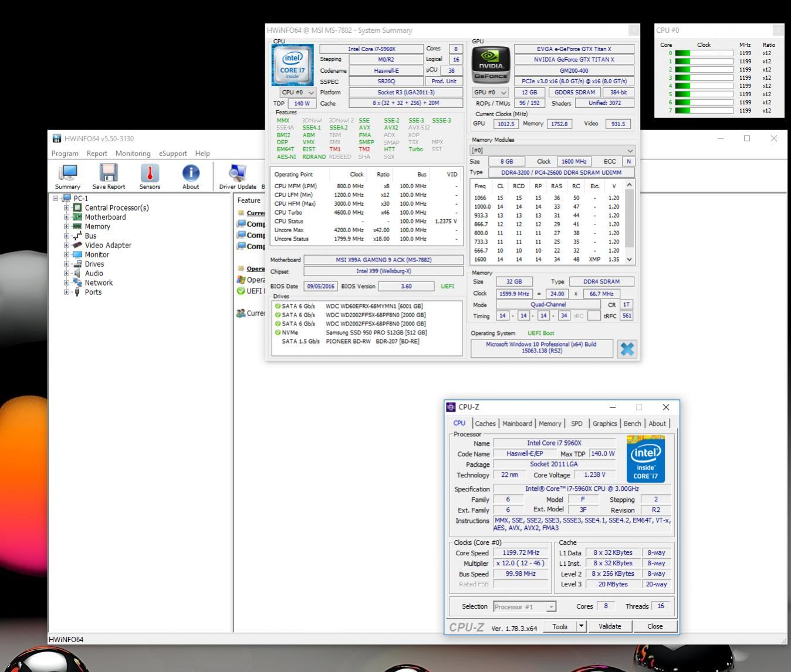Click Core 4 clock bar in CPU #0 window
791x672 pixels.
pyautogui.click(x=704, y=86)
